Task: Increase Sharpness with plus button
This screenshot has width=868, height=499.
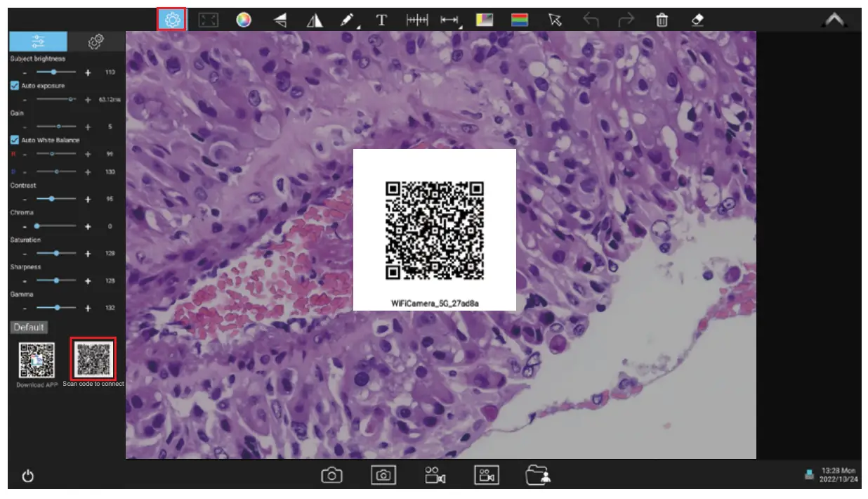Action: pos(88,280)
